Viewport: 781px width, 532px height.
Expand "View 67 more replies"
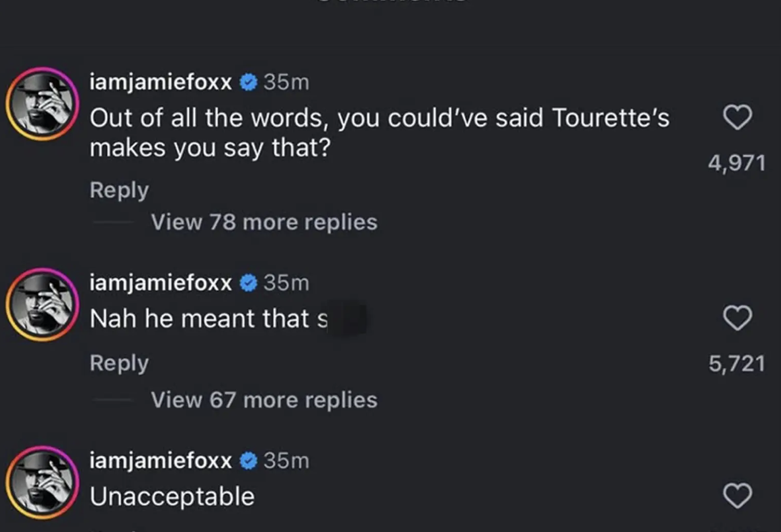[264, 400]
